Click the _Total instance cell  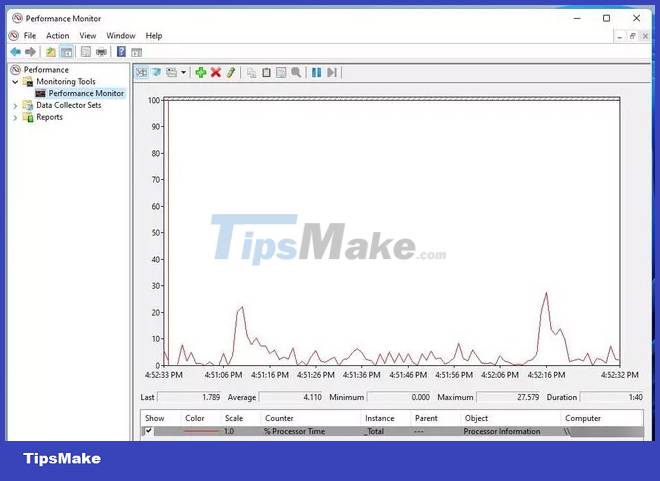click(374, 431)
